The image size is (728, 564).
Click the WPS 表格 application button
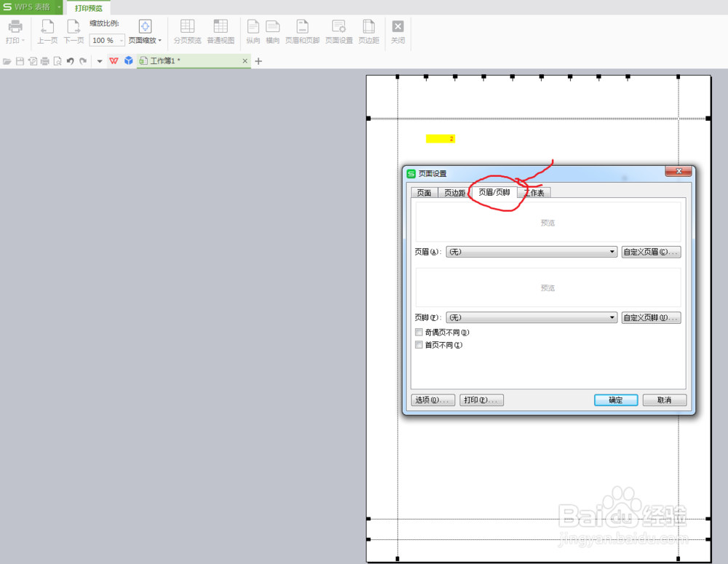[x=28, y=7]
